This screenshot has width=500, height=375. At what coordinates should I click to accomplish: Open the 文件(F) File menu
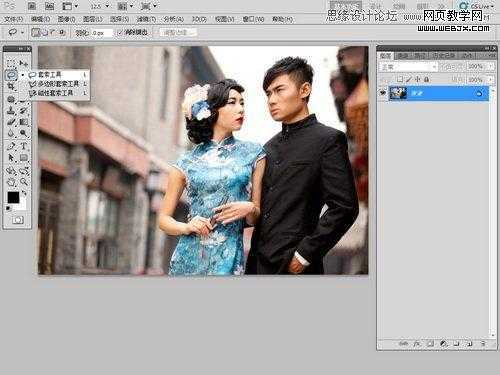coord(13,19)
